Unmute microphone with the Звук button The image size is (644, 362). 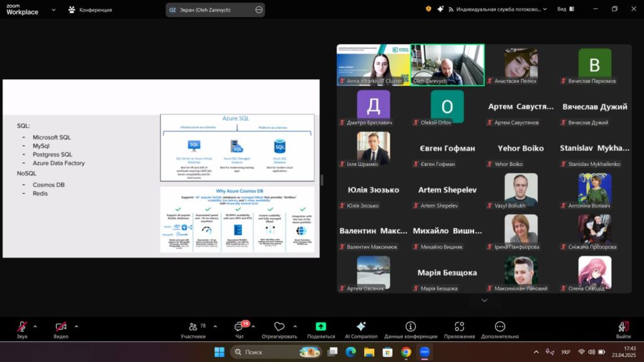pyautogui.click(x=22, y=329)
